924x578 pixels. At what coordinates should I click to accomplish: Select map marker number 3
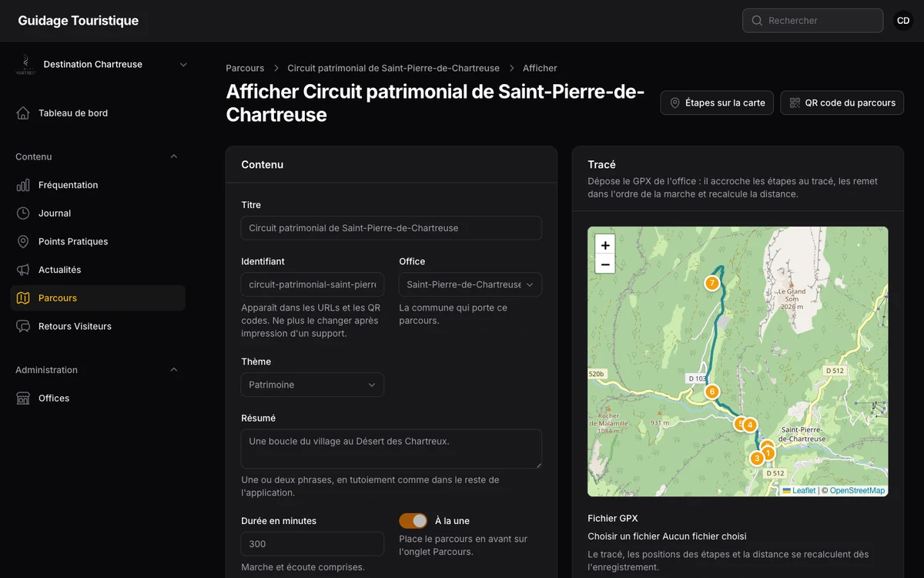point(757,459)
